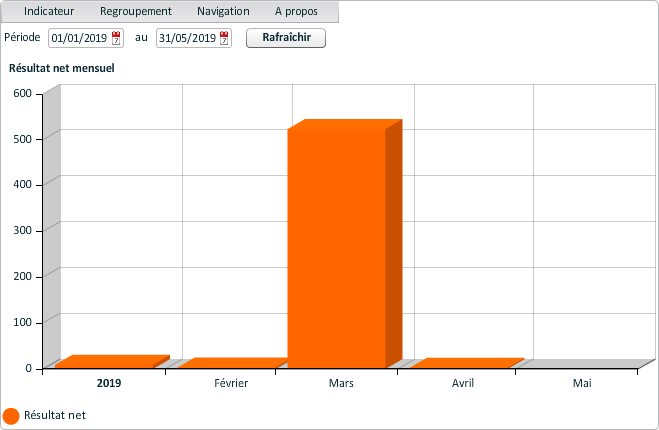
Task: Open the Navigation menu
Action: click(x=223, y=11)
